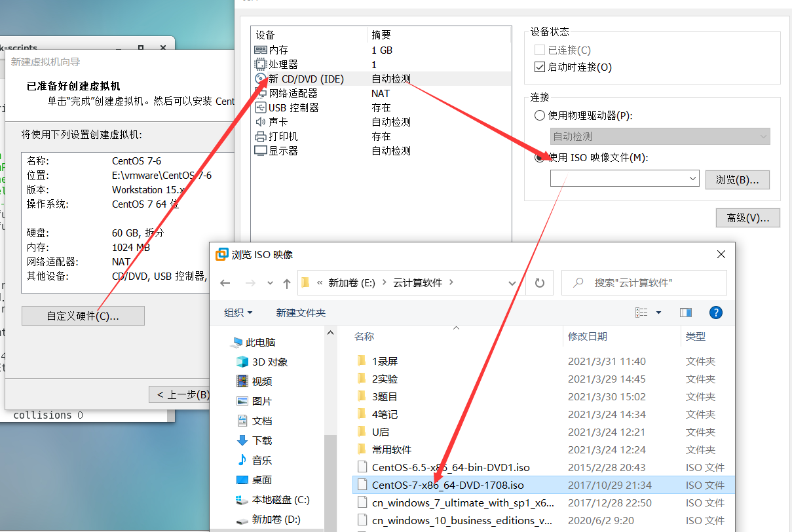Screen dimensions: 792x532
Task: Open 视频 folder in the navigation pane
Action: click(x=254, y=381)
